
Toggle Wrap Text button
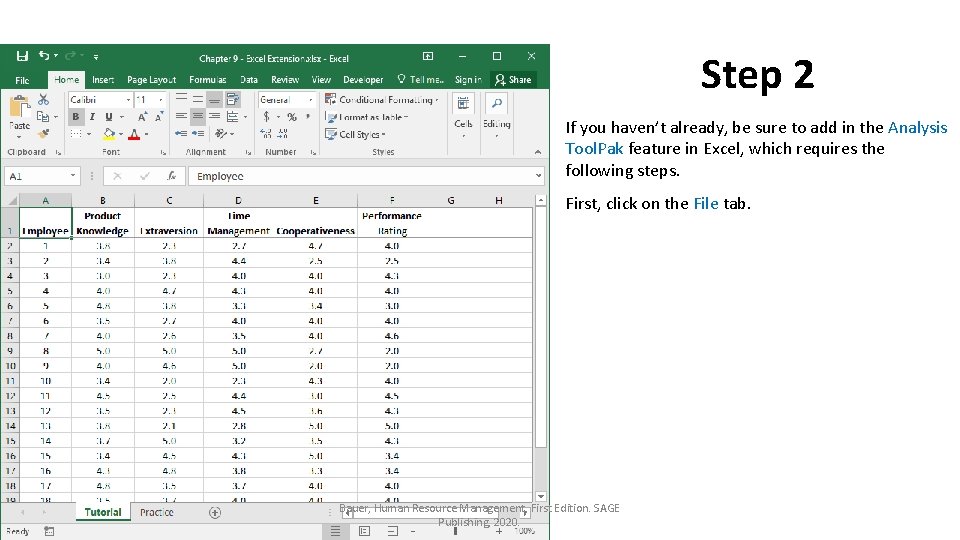[233, 99]
